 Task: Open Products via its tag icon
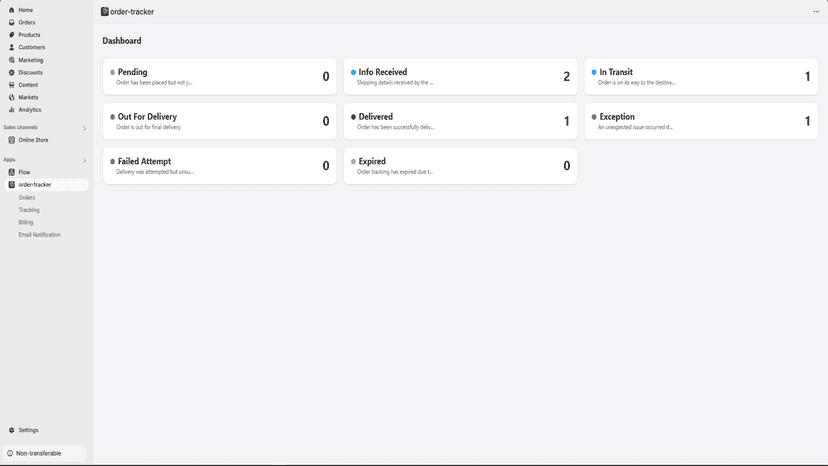(12, 35)
